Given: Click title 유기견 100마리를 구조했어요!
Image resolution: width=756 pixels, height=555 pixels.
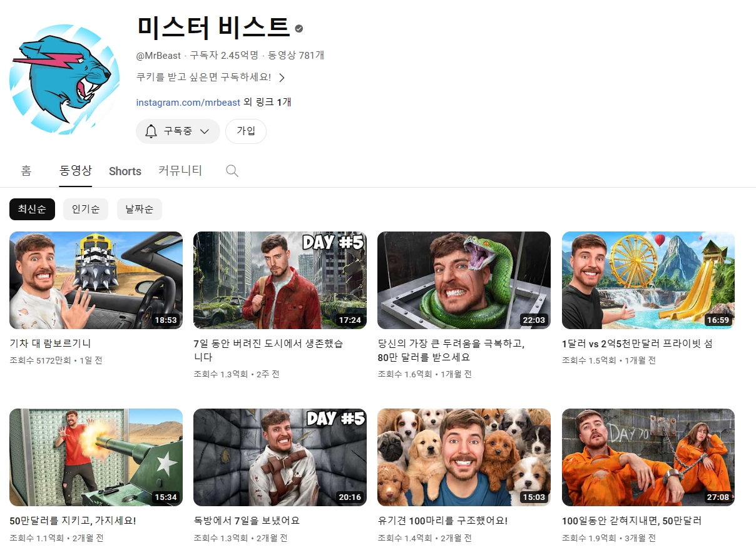Looking at the screenshot, I should [x=442, y=521].
